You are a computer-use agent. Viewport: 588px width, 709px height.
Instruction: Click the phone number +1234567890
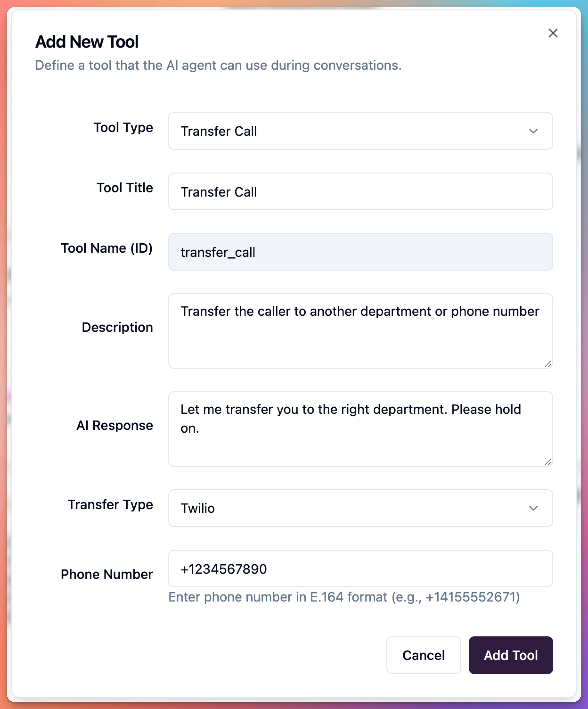(224, 569)
